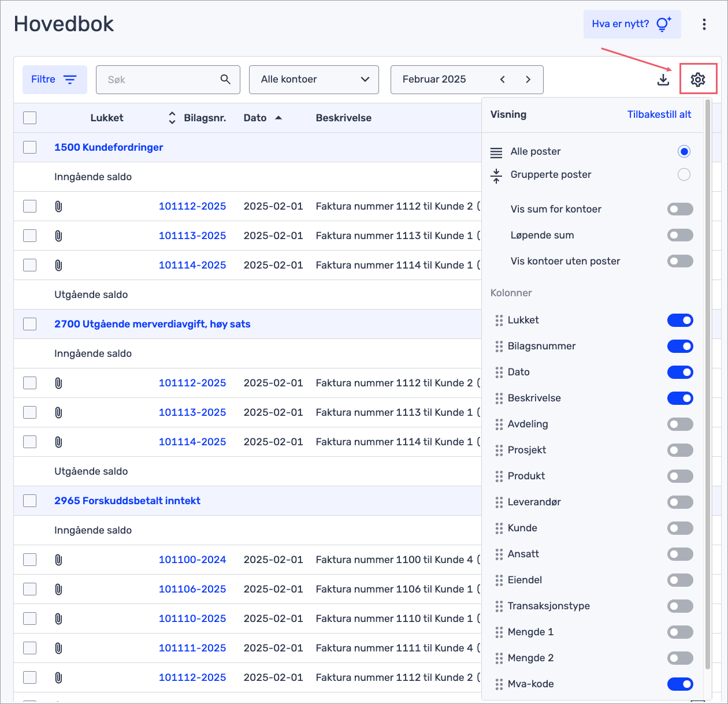Select the Alle poster radio button

[684, 151]
